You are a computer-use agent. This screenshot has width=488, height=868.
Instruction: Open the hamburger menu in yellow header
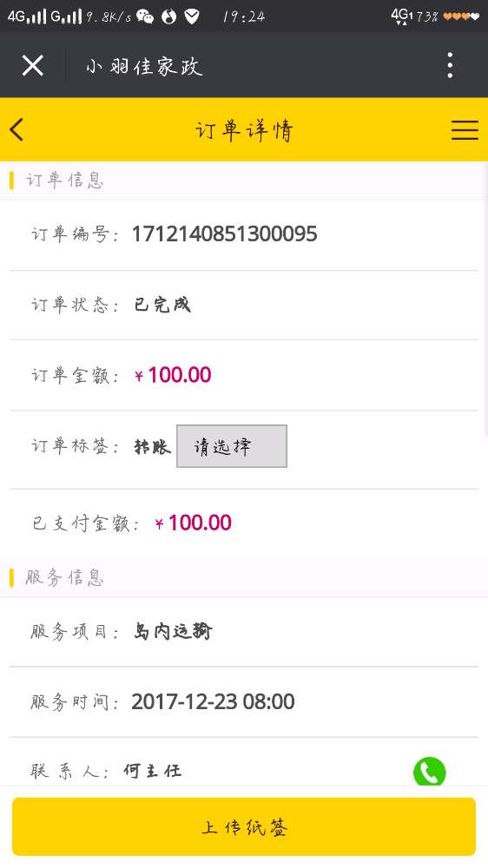click(x=465, y=130)
